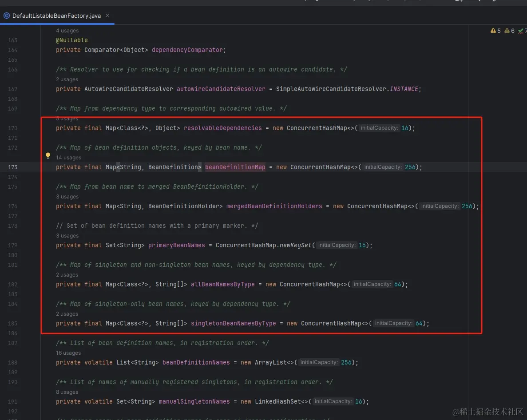
Task: Click the beanDefinitionMap field name
Action: (235, 167)
